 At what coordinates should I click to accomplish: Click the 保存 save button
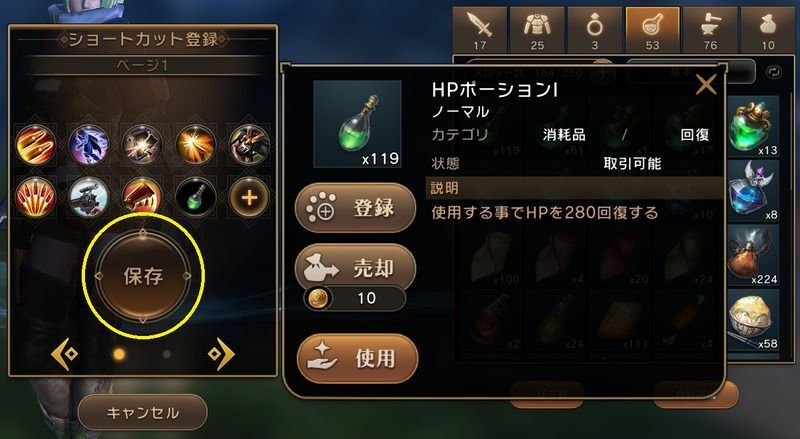coord(143,276)
